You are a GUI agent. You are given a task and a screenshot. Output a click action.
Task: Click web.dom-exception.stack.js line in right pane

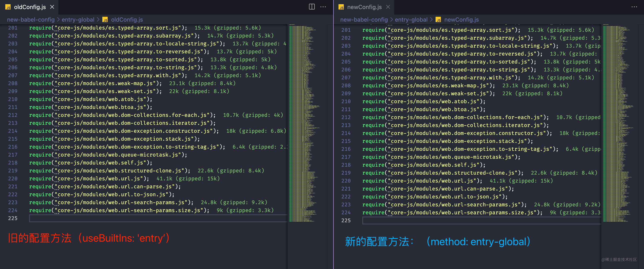pos(448,141)
